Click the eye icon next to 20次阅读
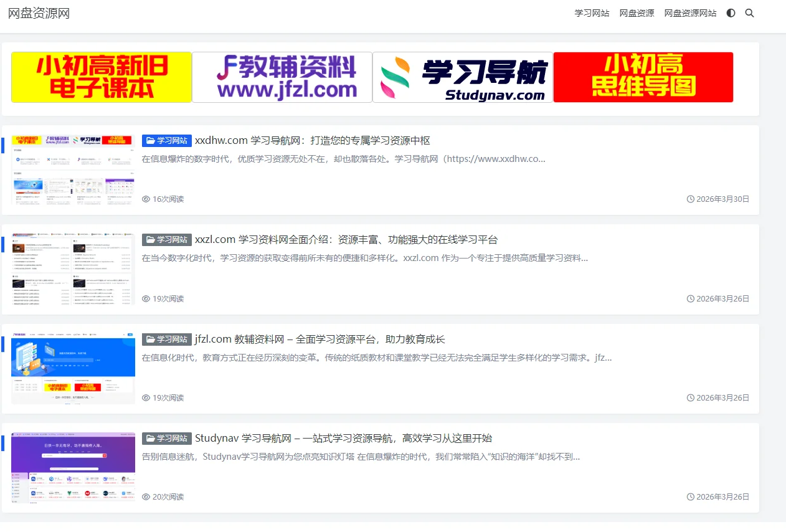Viewport: 786px width, 532px height. pos(145,496)
